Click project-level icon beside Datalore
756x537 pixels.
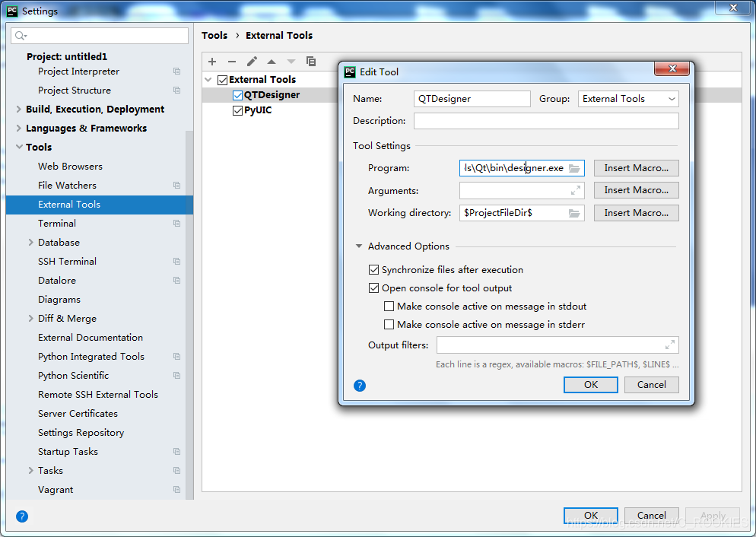[x=177, y=281]
